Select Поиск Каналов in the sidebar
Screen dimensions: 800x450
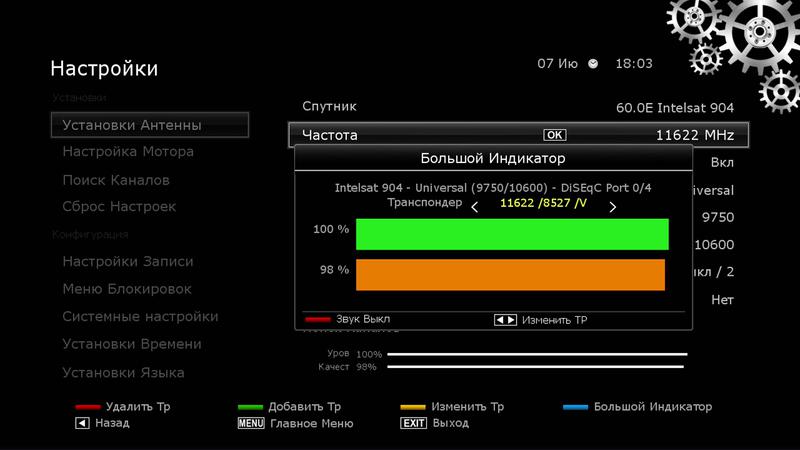116,180
